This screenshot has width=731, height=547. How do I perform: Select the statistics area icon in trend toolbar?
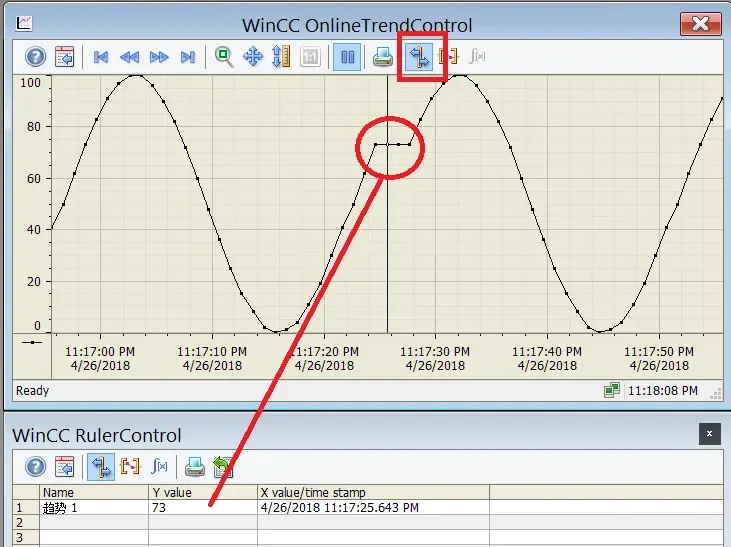448,56
